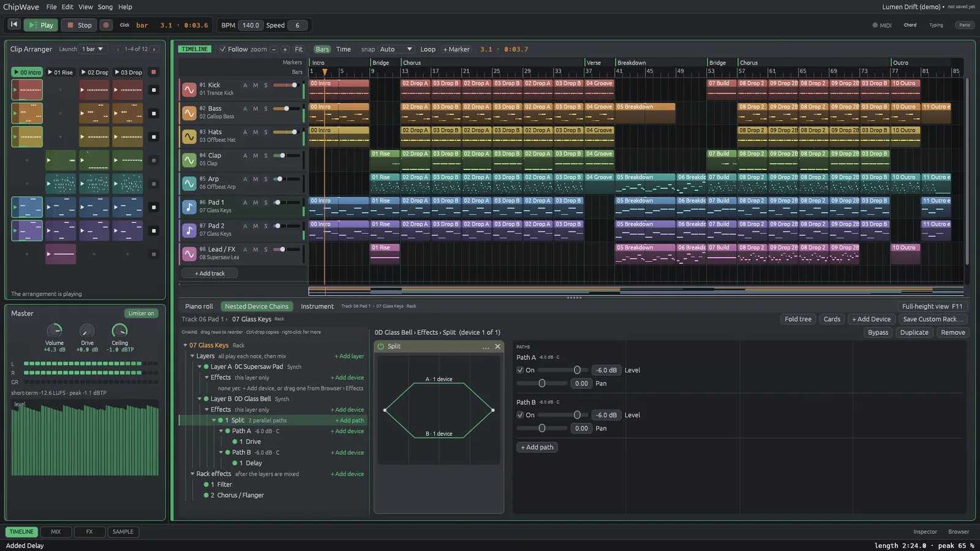Viewport: 980px width, 551px height.
Task: Switch to the Piano roll tab
Action: tap(199, 306)
